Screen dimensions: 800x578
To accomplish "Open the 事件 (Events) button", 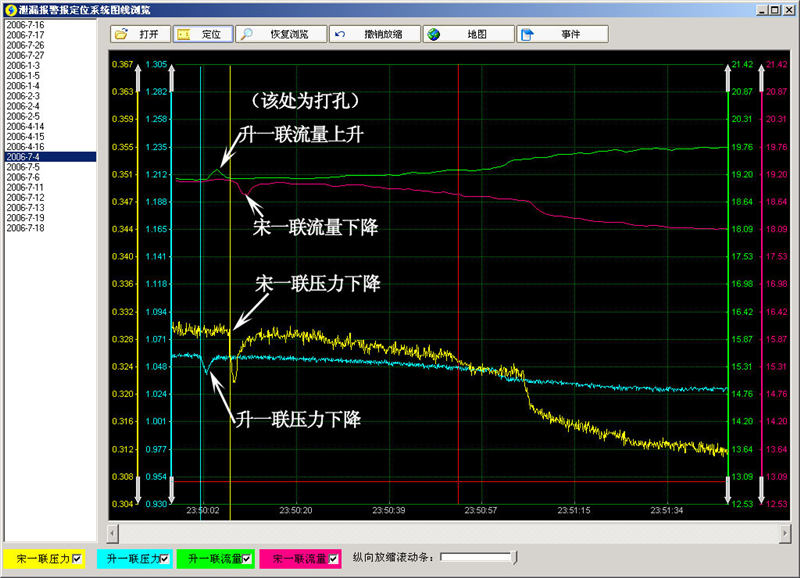I will coord(561,34).
